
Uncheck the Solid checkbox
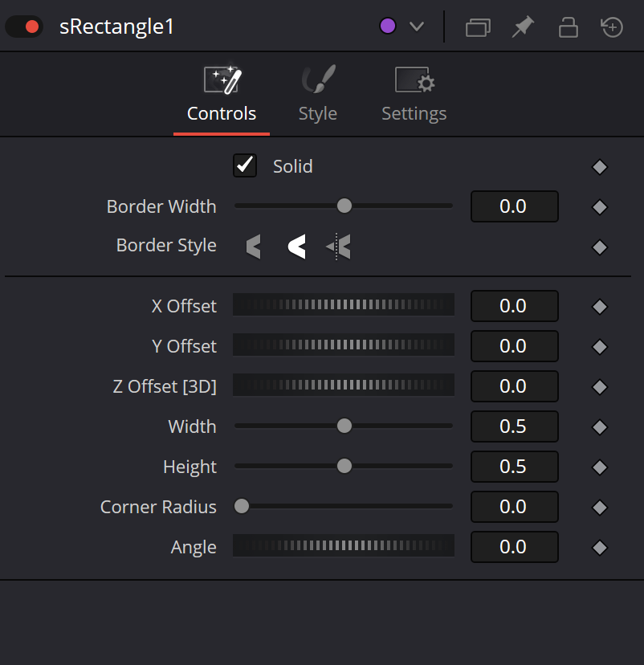coord(245,165)
